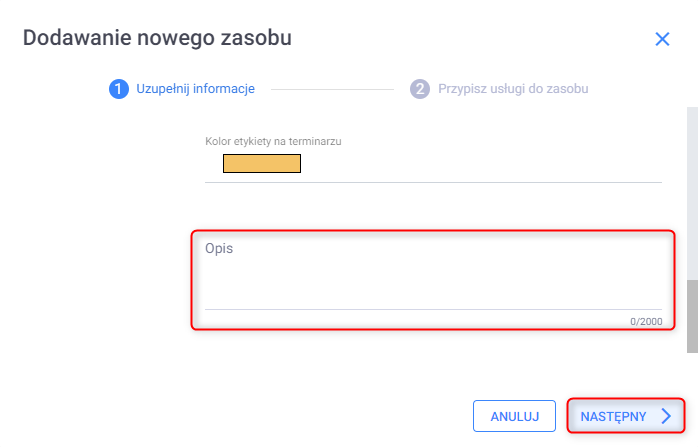Close the dialog with the X icon
698x447 pixels.
(662, 39)
